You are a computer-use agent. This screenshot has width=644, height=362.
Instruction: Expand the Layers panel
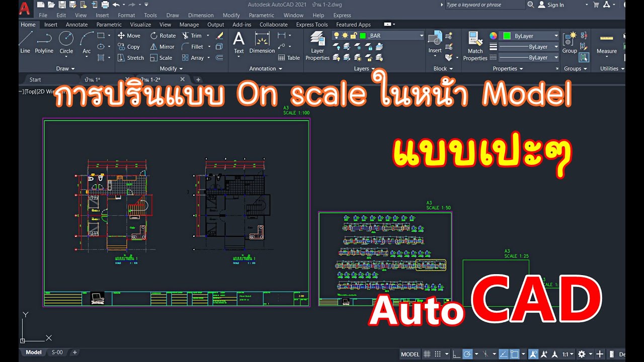[x=364, y=69]
